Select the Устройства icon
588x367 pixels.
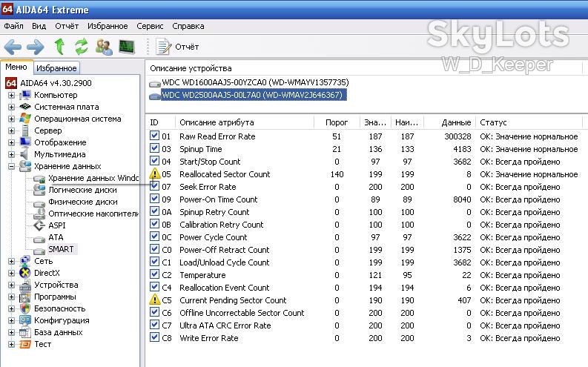(25, 285)
